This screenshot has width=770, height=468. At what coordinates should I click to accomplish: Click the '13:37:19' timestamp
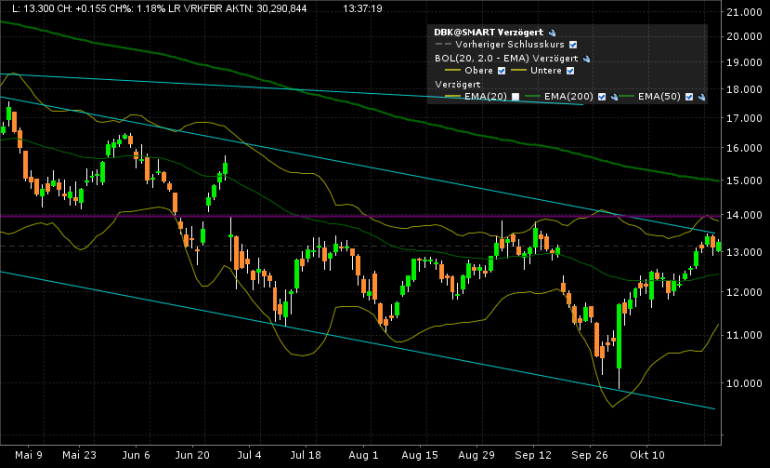[x=362, y=9]
